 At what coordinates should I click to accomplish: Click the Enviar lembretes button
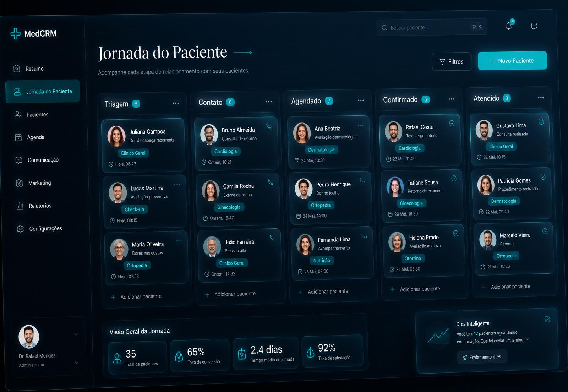pyautogui.click(x=482, y=357)
